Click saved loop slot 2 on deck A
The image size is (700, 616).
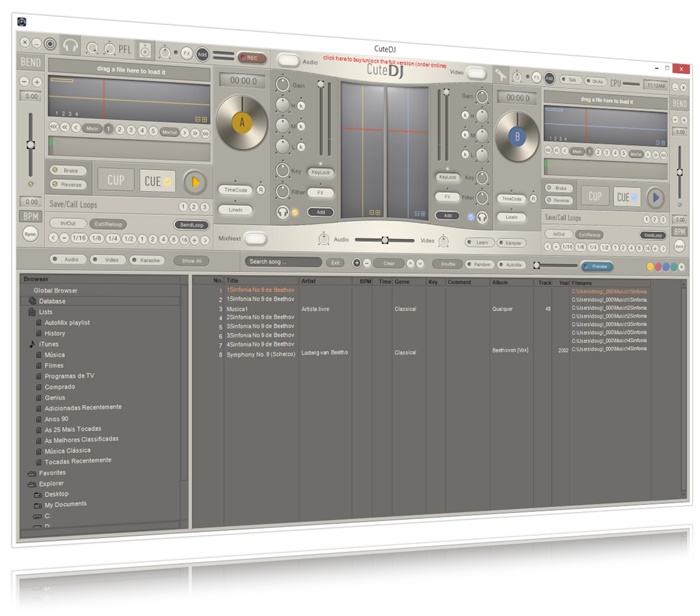[x=194, y=207]
